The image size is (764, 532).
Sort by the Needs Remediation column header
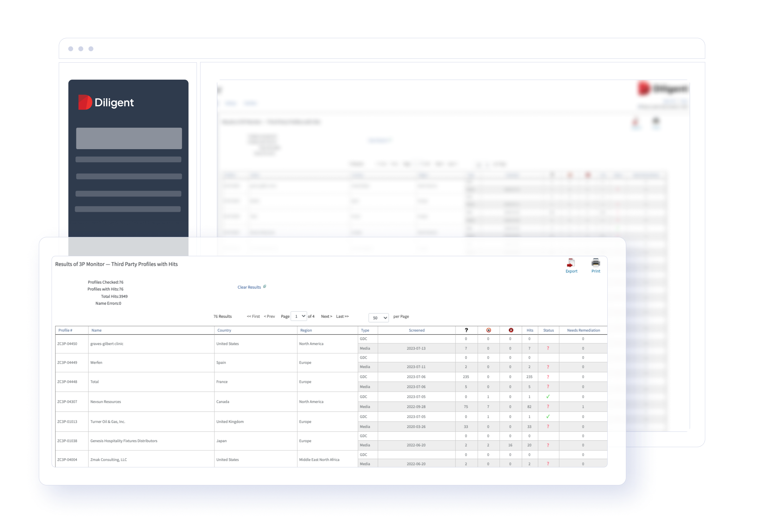click(x=583, y=330)
